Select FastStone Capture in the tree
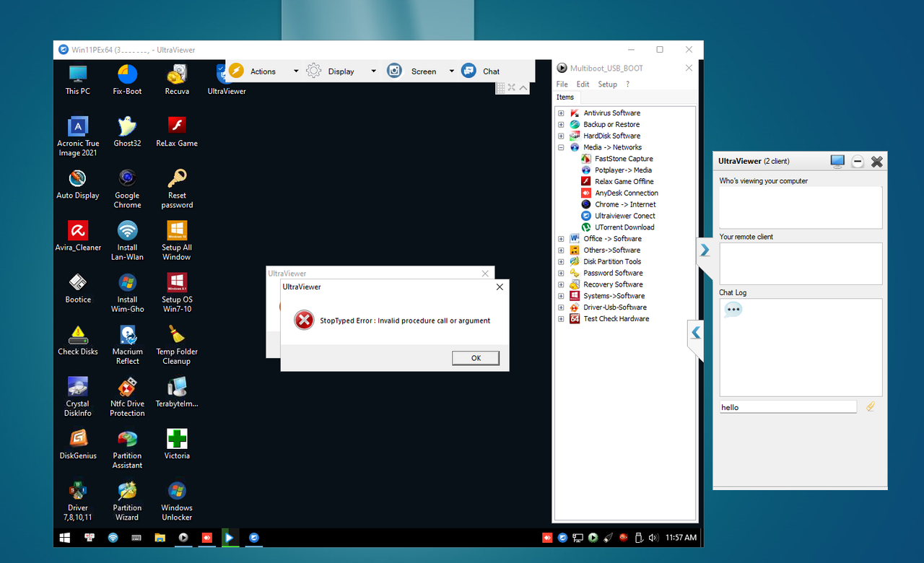This screenshot has width=924, height=563. (x=624, y=159)
